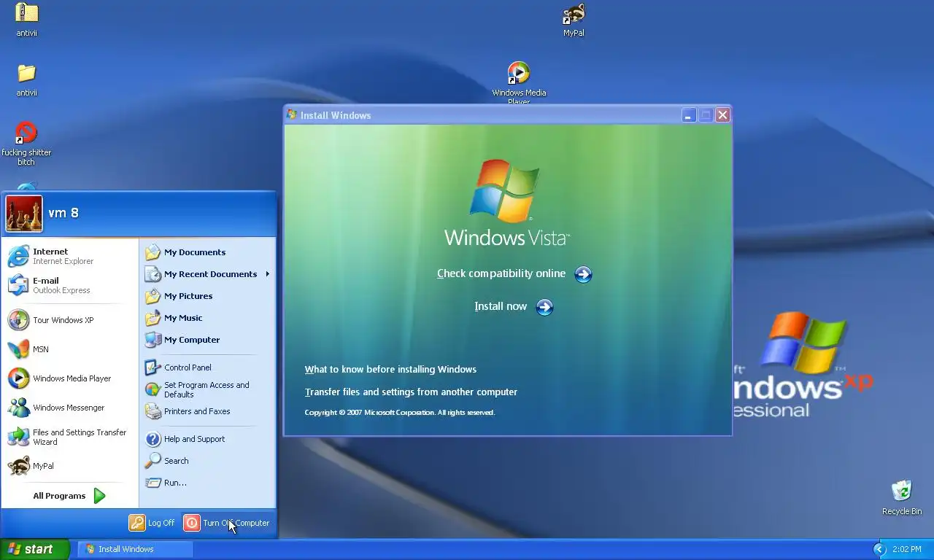Screen dimensions: 934x560
Task: Click Check compatibility online link text
Action: coord(501,273)
